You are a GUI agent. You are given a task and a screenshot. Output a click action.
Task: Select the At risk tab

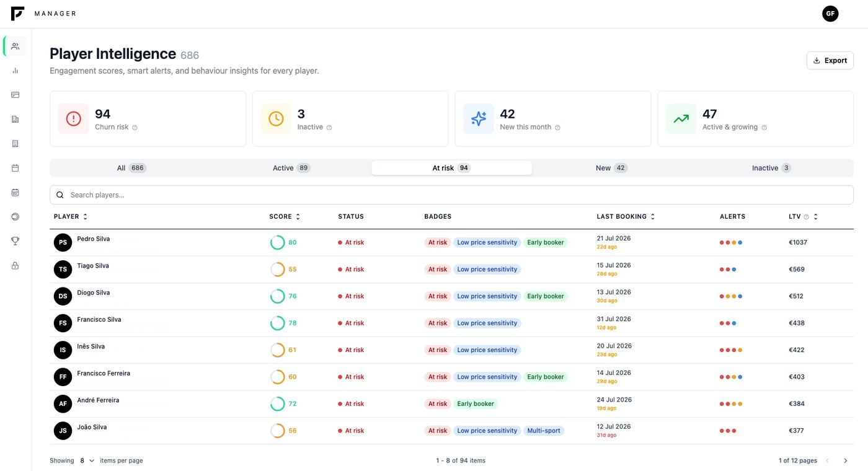(x=451, y=168)
